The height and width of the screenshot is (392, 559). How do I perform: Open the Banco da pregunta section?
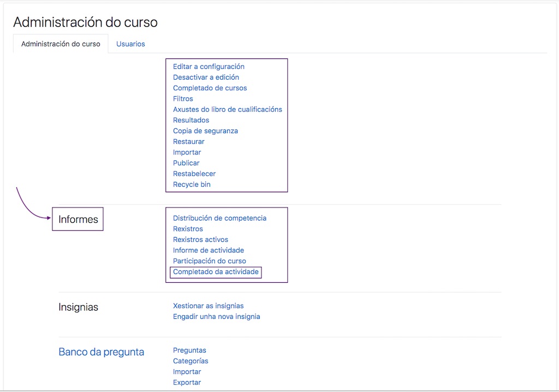101,352
